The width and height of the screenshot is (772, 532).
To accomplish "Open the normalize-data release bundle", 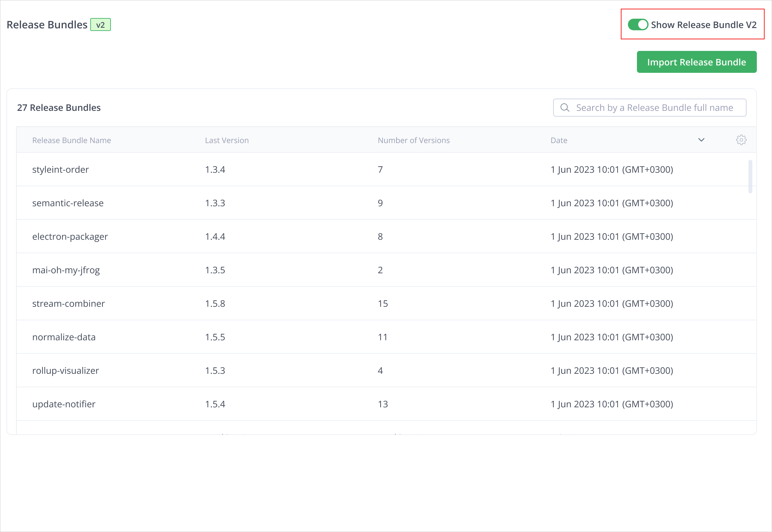I will 64,337.
